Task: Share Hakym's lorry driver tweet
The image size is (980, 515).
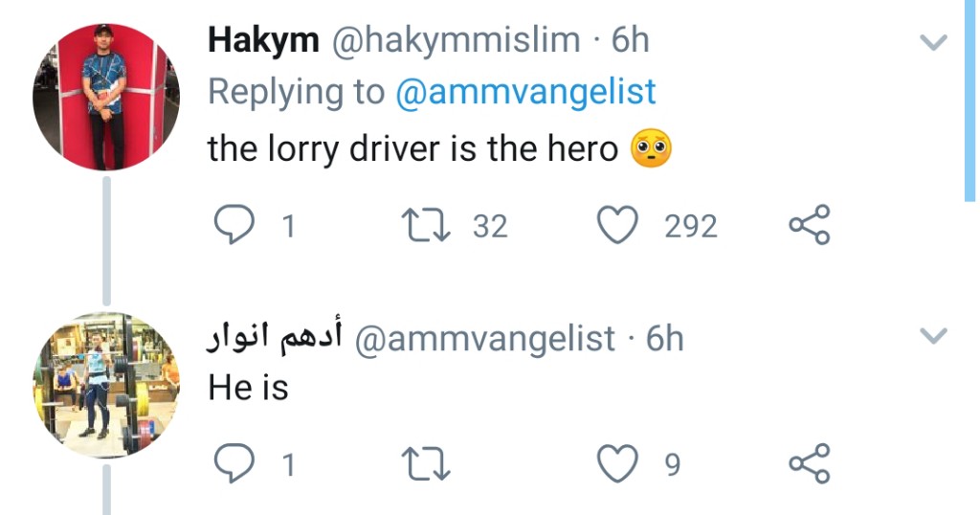Action: pyautogui.click(x=810, y=226)
